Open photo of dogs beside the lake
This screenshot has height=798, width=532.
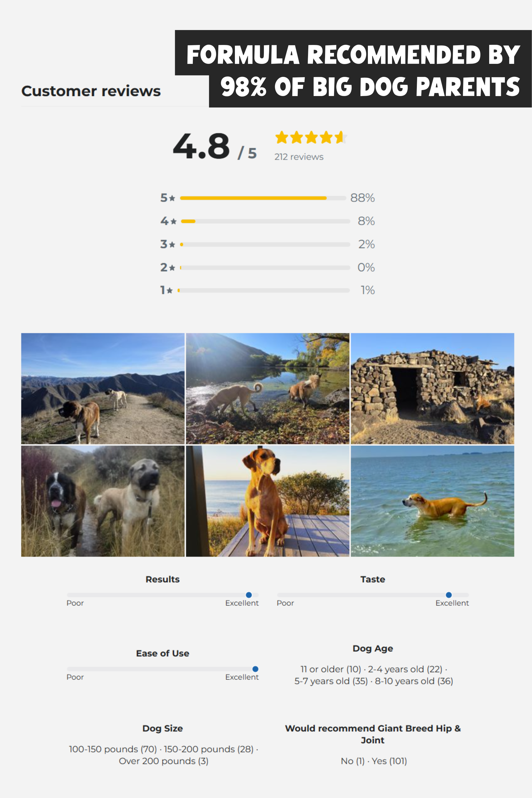pos(268,388)
